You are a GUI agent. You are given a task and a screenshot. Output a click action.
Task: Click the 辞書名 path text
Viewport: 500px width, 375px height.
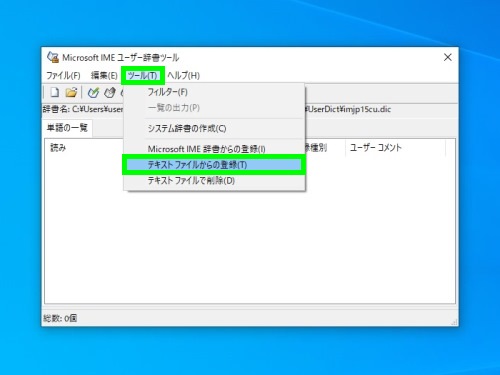click(83, 109)
